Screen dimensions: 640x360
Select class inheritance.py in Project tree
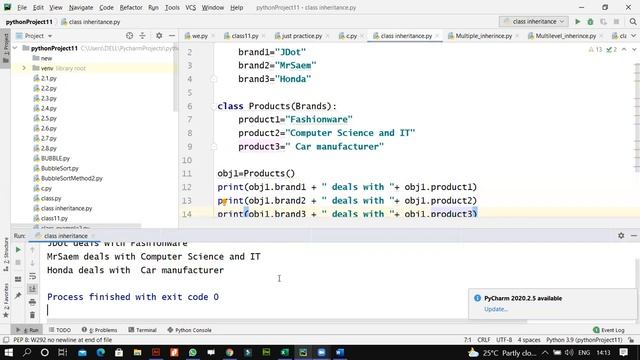[67, 208]
